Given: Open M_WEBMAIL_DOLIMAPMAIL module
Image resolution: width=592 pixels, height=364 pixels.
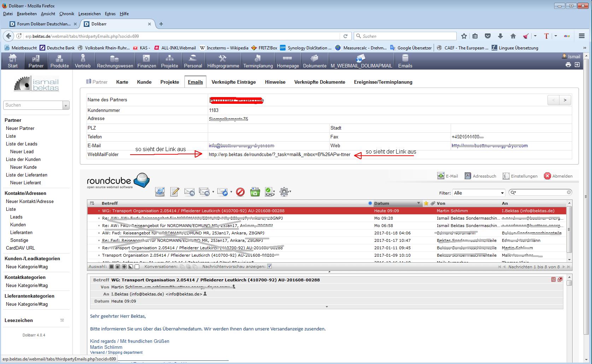Looking at the screenshot, I should click(x=361, y=61).
